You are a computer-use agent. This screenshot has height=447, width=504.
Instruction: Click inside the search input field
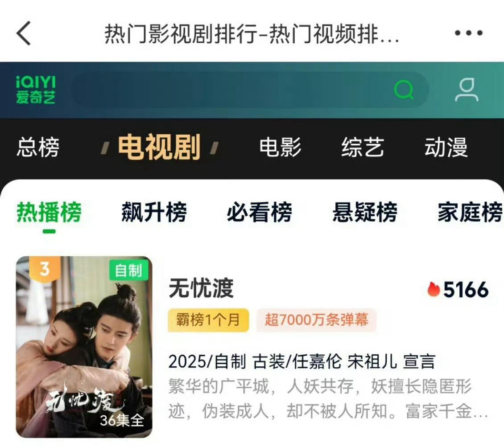[231, 90]
